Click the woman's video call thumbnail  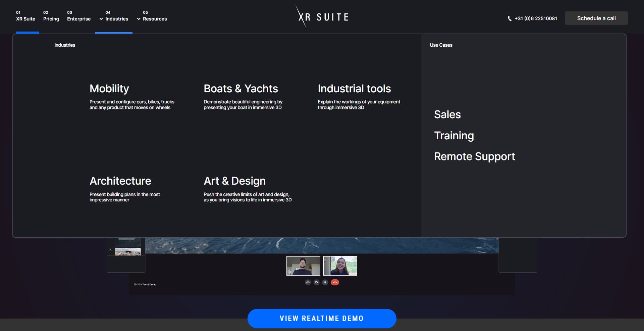pos(340,266)
